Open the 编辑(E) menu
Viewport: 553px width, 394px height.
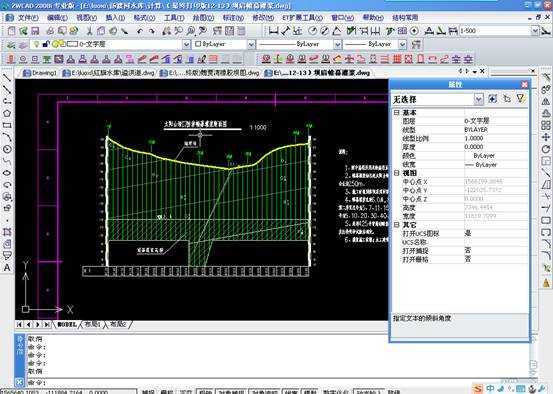(x=57, y=17)
